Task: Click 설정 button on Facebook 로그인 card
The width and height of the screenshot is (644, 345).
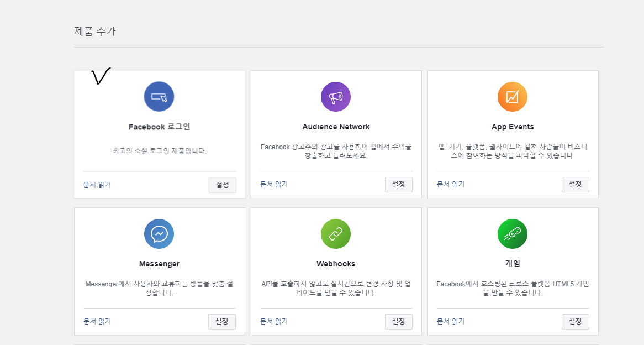Action: coord(222,185)
